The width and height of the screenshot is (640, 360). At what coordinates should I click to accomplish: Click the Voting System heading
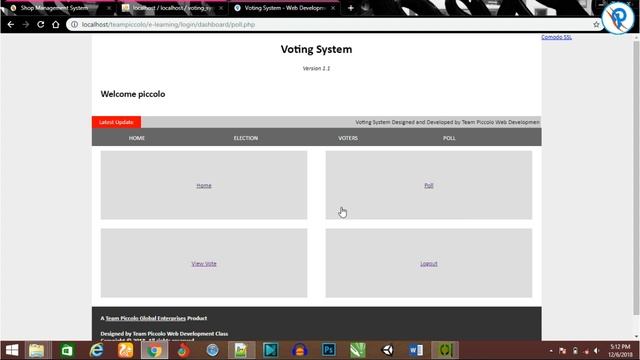[x=316, y=49]
